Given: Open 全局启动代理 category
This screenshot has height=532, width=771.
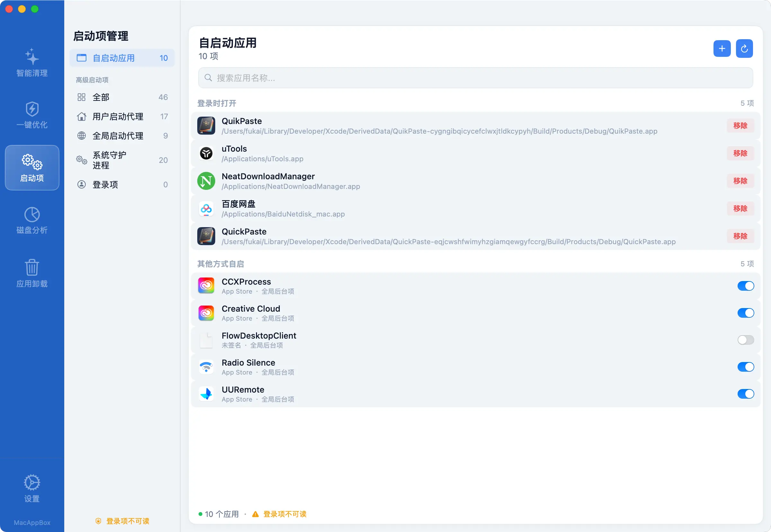Looking at the screenshot, I should coord(122,136).
